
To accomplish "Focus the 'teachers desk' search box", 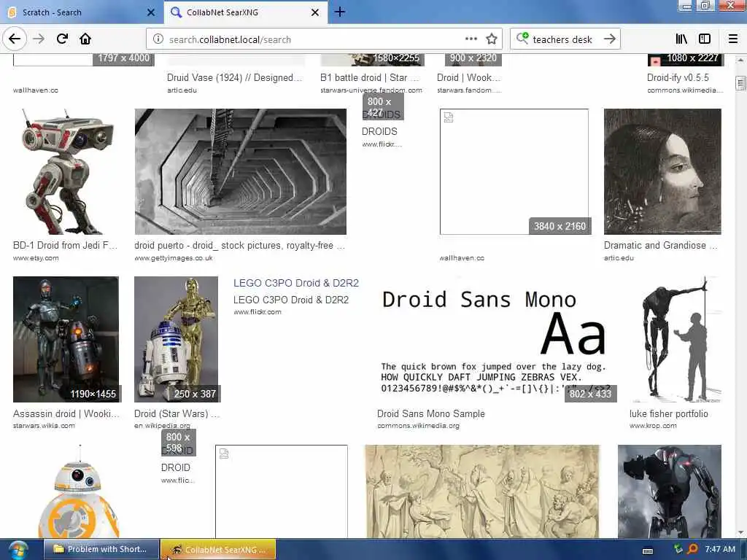I will click(x=562, y=39).
